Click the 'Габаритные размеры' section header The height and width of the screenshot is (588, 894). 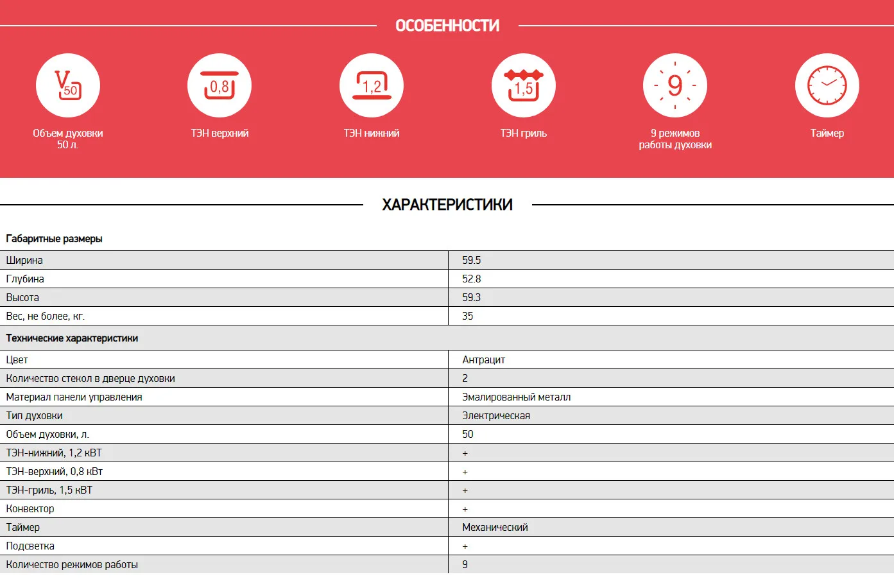pos(55,239)
